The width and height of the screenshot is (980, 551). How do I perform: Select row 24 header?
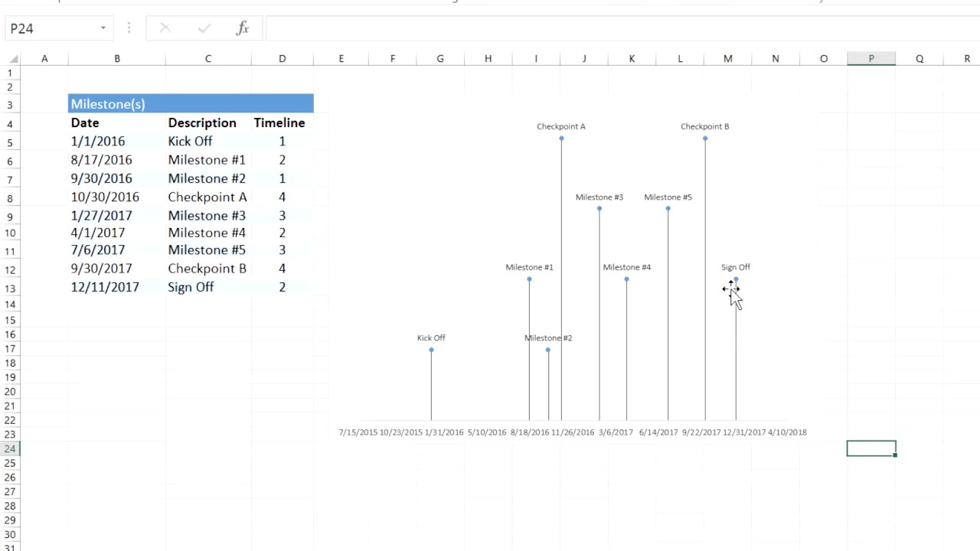pyautogui.click(x=10, y=448)
